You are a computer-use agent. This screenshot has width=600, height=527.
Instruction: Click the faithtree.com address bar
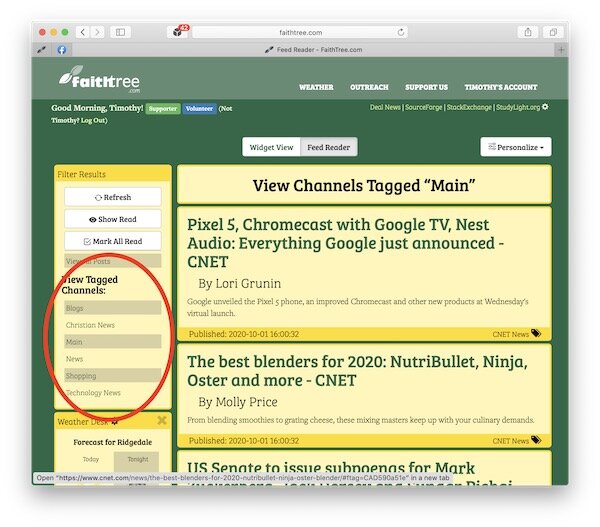pos(300,33)
